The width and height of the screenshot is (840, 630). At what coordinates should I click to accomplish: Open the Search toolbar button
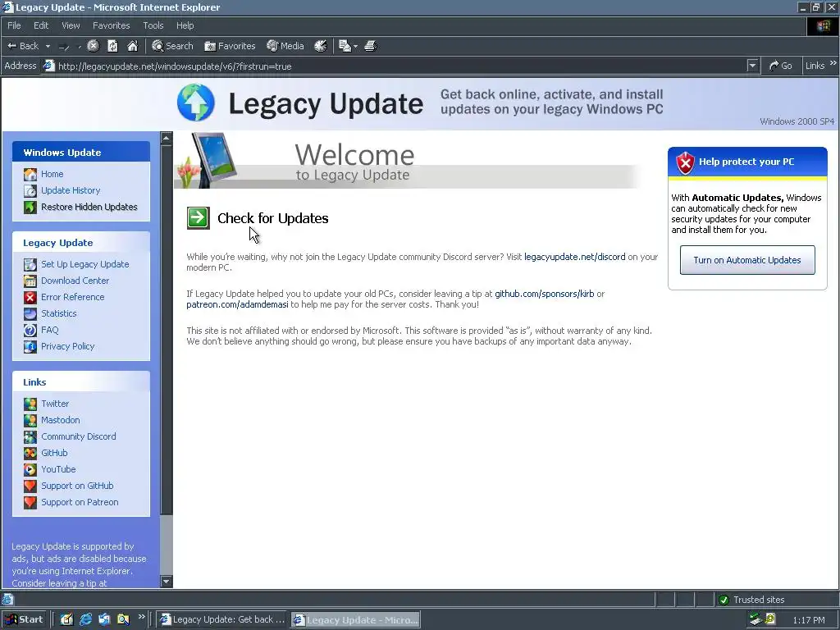click(x=172, y=46)
